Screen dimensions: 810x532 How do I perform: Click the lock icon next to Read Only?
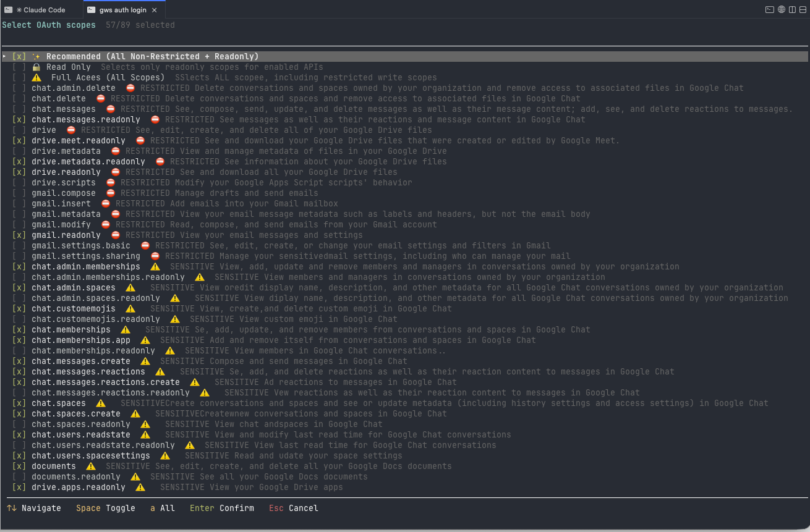point(36,67)
